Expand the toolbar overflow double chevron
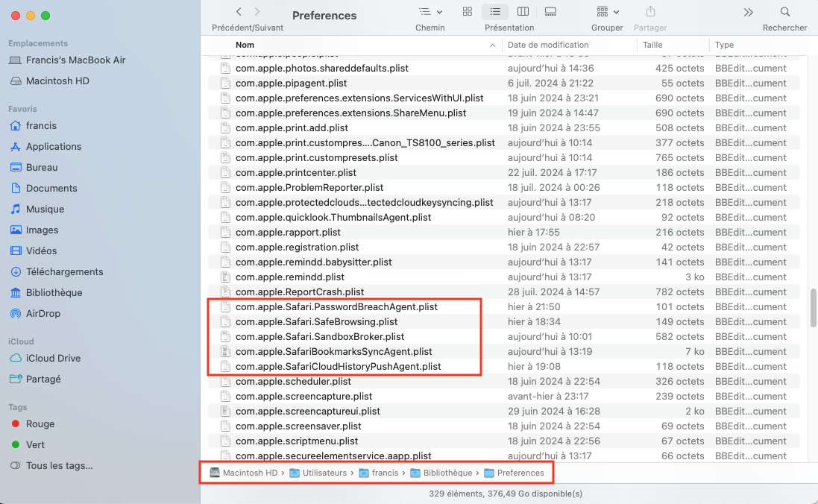818x504 pixels. click(748, 12)
